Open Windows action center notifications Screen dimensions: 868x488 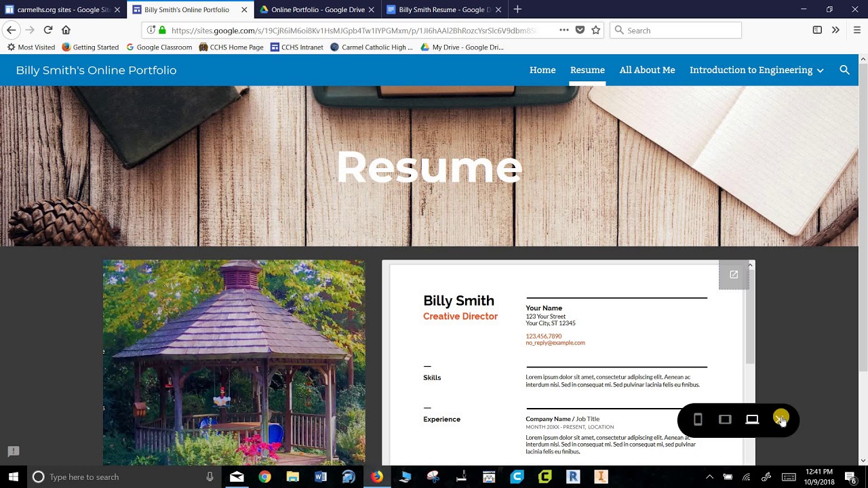tap(850, 477)
